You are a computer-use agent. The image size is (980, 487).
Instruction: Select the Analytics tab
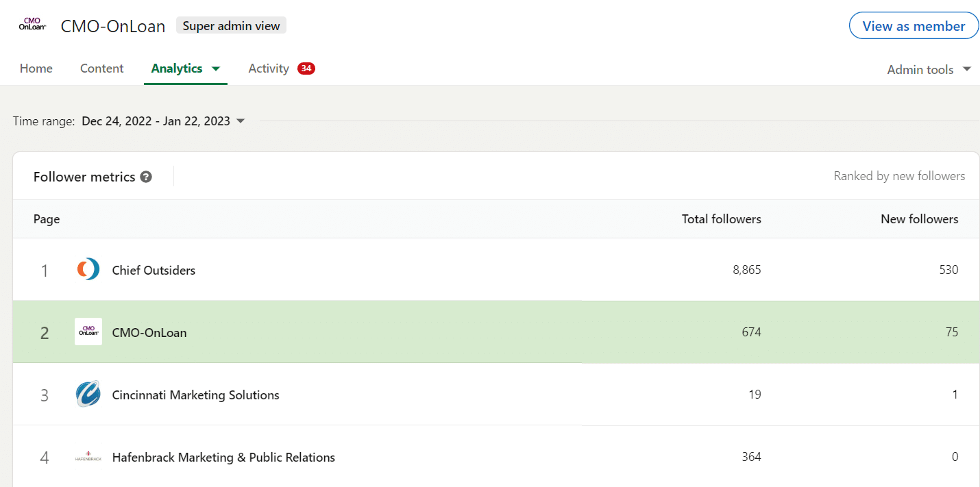click(x=177, y=68)
